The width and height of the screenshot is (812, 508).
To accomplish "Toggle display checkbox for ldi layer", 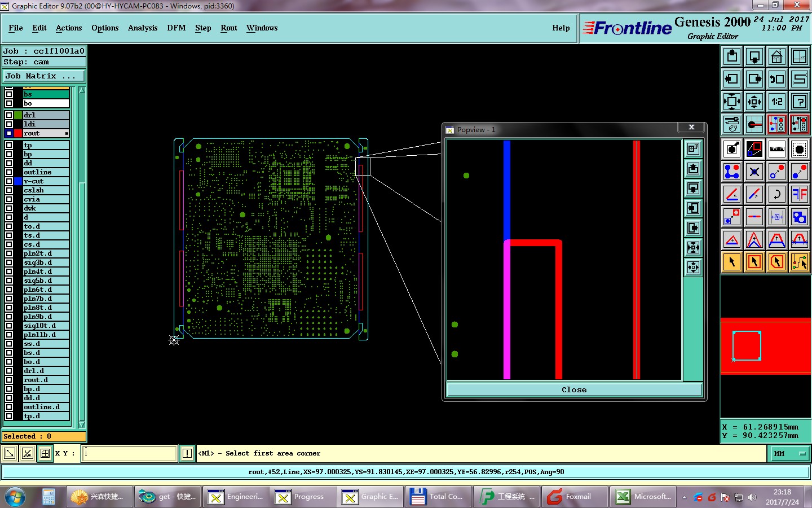I will (9, 124).
